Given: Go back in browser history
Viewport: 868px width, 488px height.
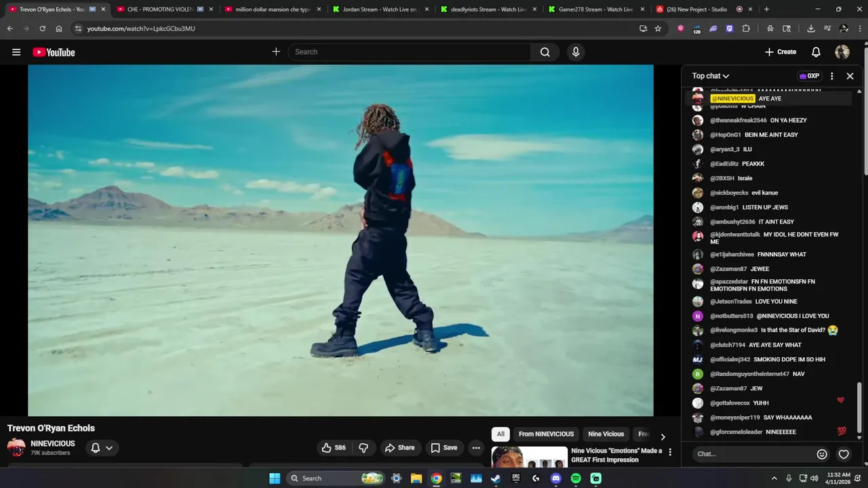Looking at the screenshot, I should [9, 28].
